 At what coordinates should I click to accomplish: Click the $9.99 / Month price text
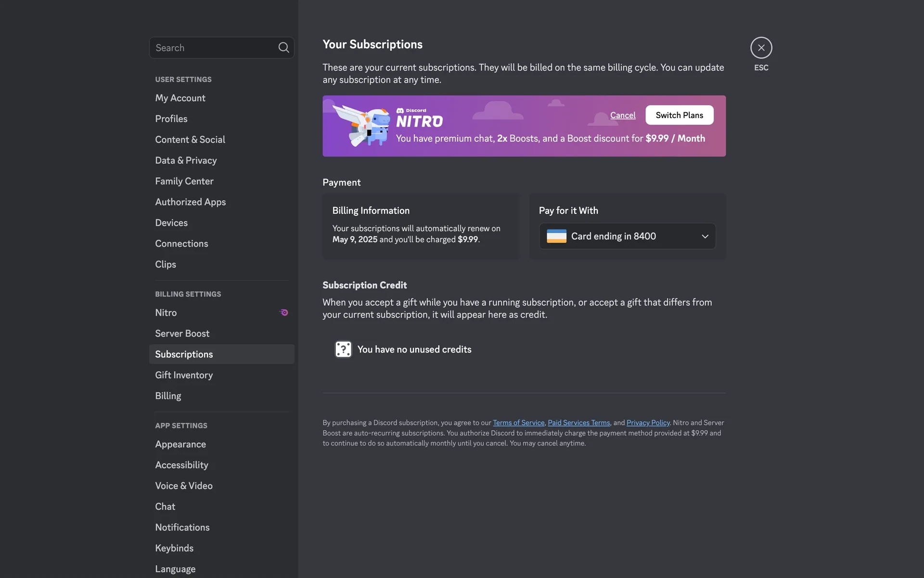(x=675, y=138)
